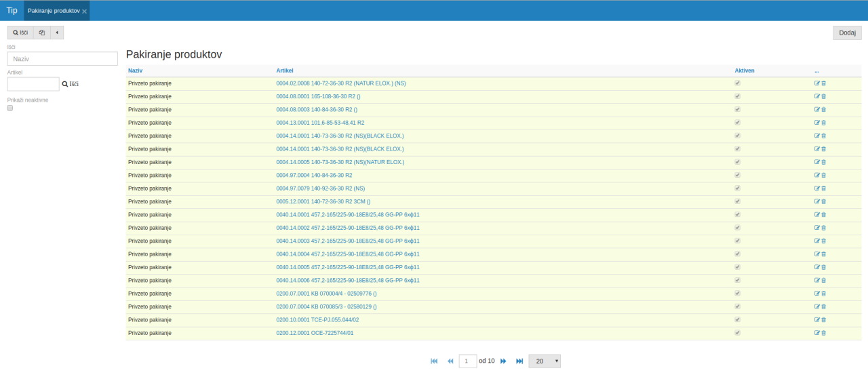Open article link 0040.14.0001 457,2-165/225-90

point(347,215)
